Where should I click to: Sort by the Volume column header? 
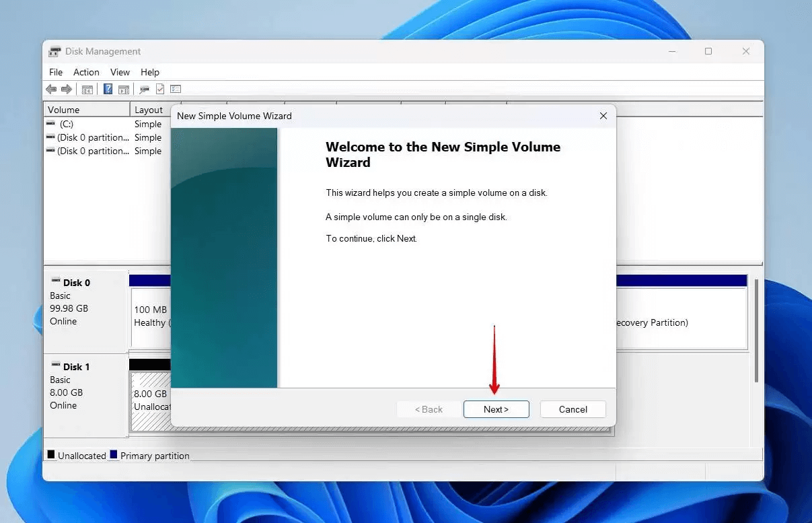(x=86, y=110)
